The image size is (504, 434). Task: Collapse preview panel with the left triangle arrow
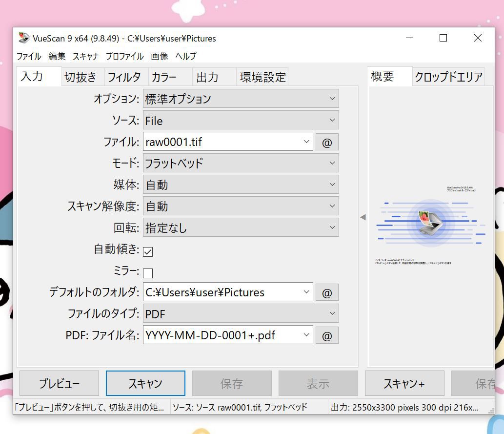[363, 217]
